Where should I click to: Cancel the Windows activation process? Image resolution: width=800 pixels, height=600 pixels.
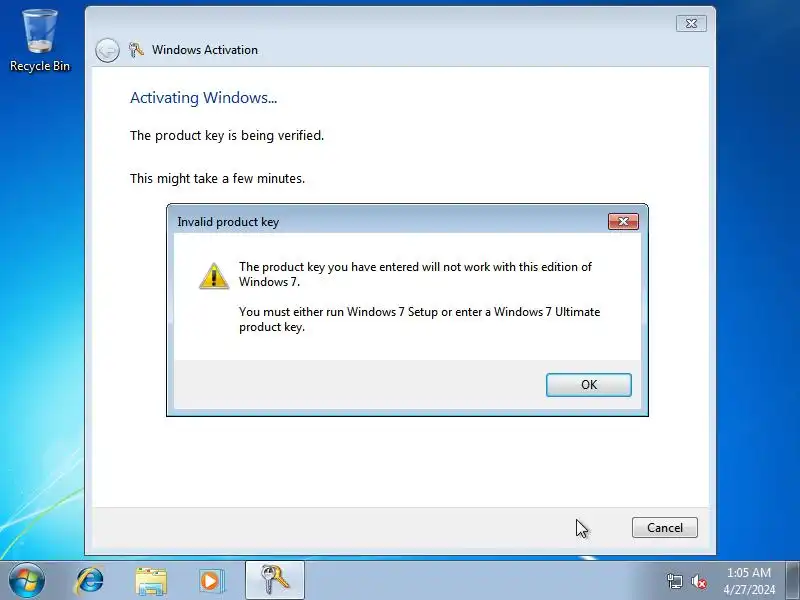[x=664, y=528]
